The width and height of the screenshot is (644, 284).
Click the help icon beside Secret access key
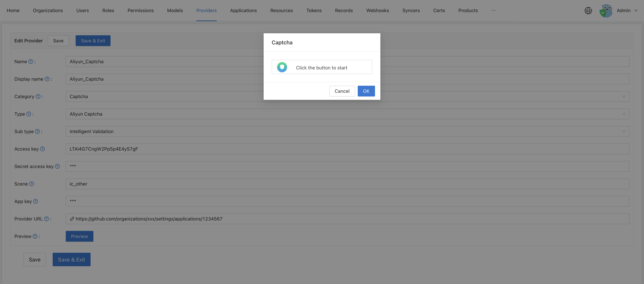(57, 166)
